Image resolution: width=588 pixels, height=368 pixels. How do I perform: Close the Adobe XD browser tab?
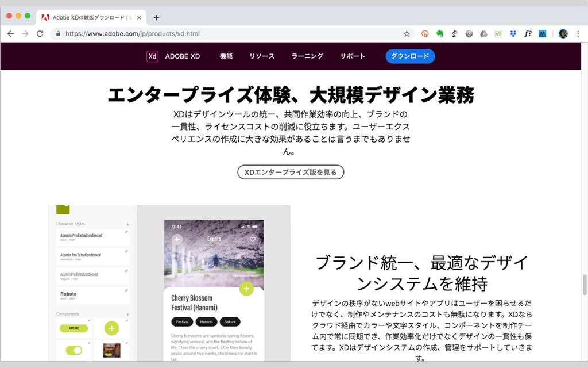pos(139,18)
